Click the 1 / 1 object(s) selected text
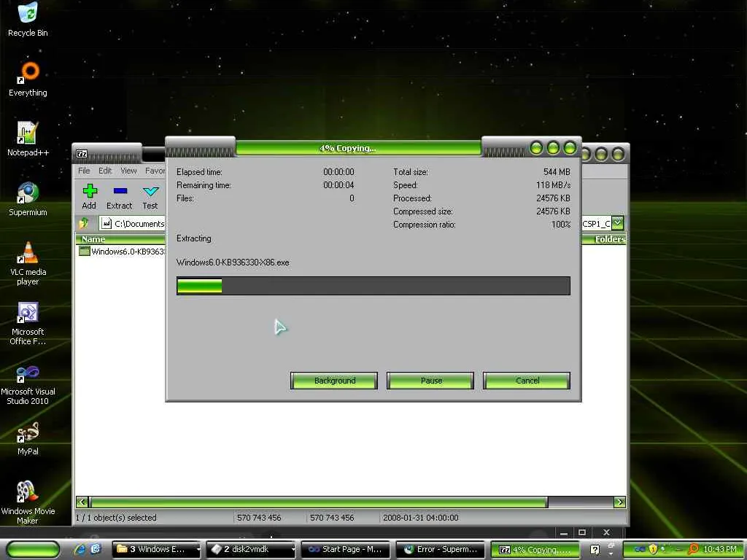747x560 pixels. pos(116,517)
